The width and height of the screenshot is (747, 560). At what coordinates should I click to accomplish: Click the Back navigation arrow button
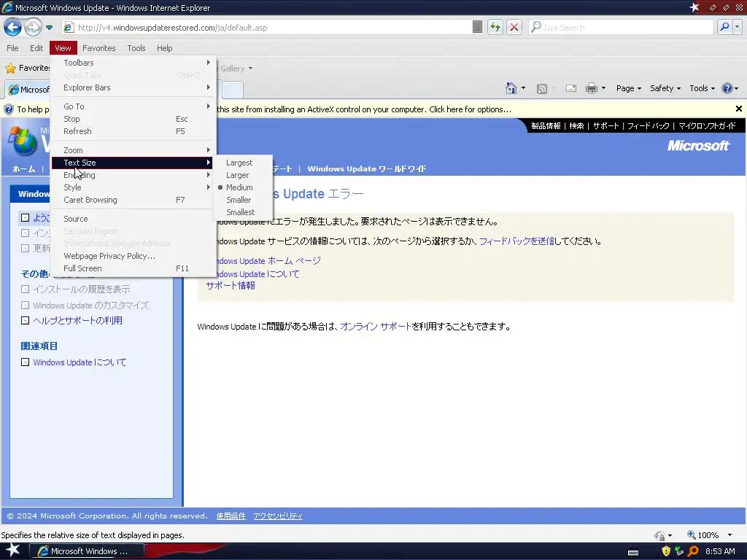coord(12,27)
